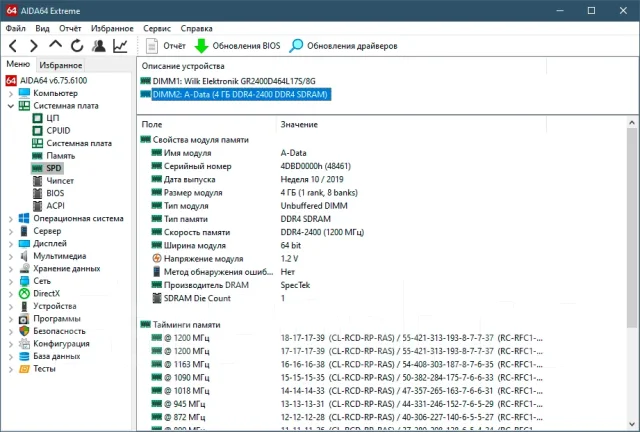This screenshot has width=640, height=432.
Task: Select the SPD tree item
Action: tap(47, 168)
